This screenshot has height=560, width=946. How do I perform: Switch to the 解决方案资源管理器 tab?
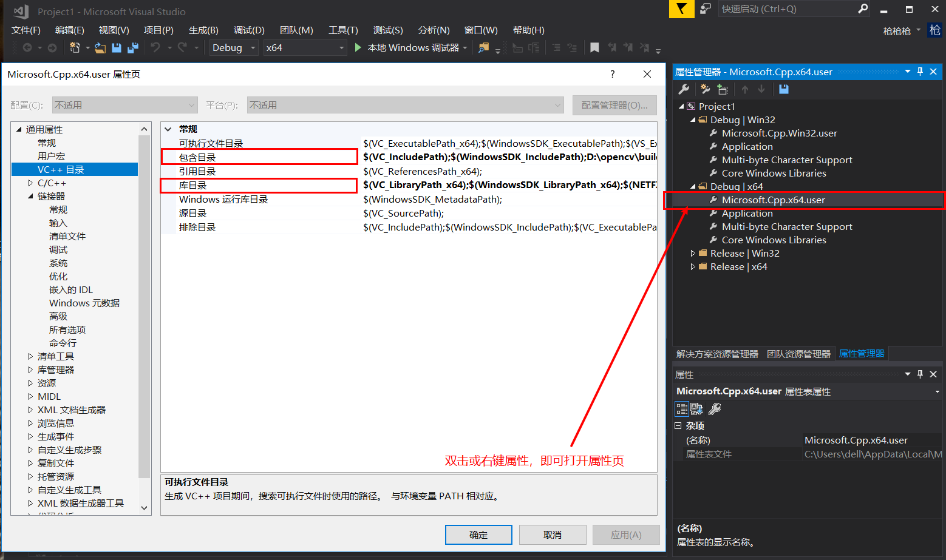[x=718, y=353]
